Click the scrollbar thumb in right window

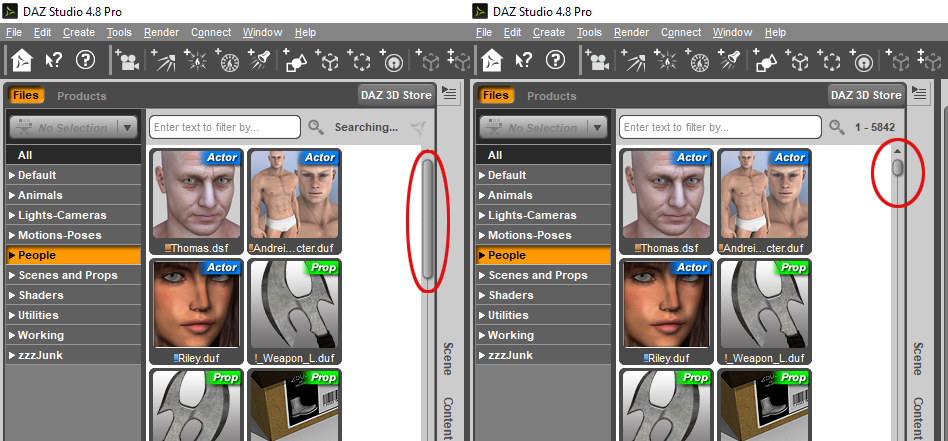[x=898, y=168]
